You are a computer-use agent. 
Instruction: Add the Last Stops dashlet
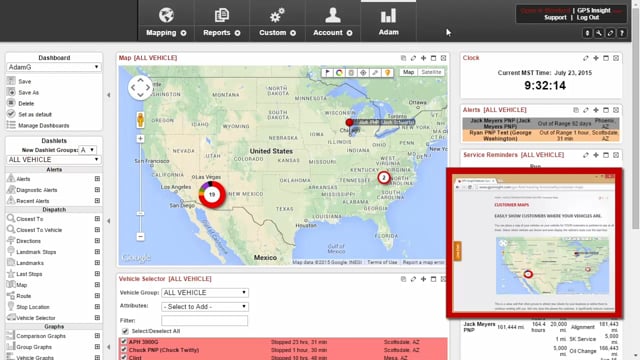(97, 274)
